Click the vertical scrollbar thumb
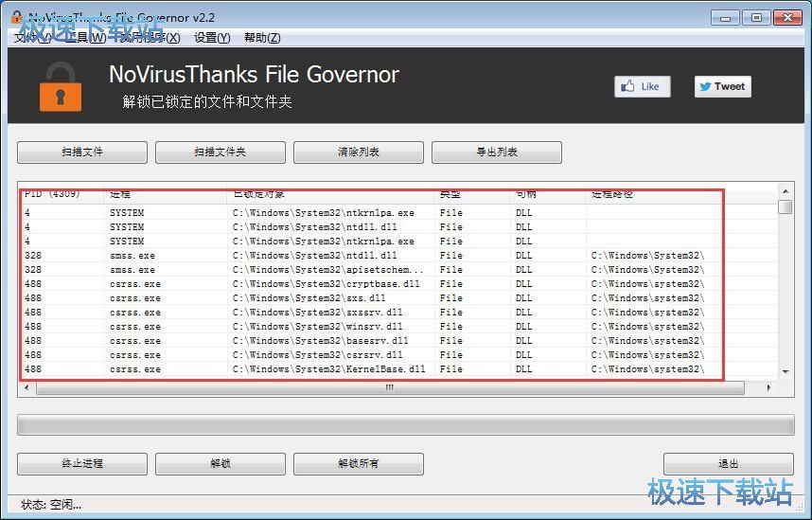The height and width of the screenshot is (520, 812). click(x=786, y=206)
